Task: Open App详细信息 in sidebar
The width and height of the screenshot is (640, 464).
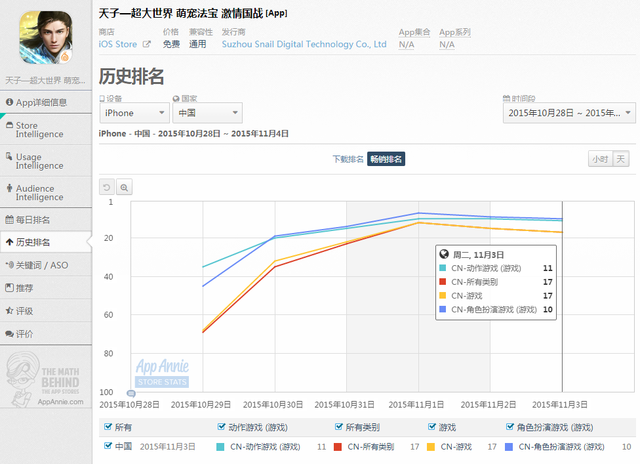Action: click(x=46, y=102)
